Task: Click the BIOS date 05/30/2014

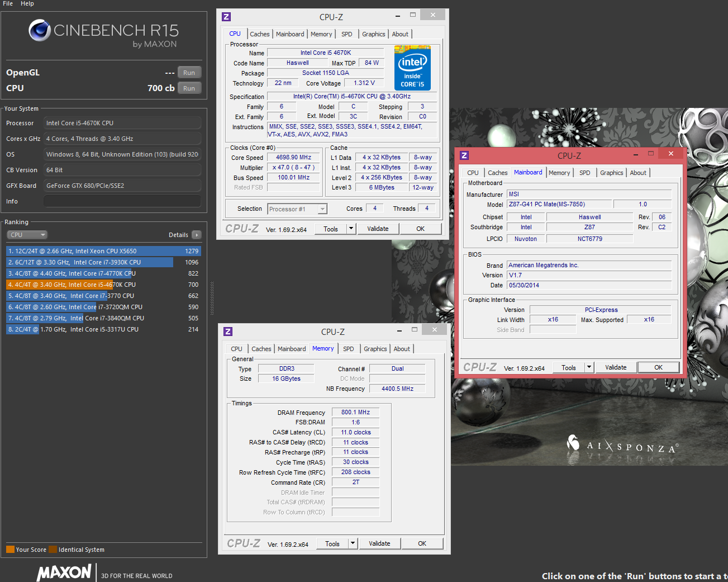Action: click(589, 285)
